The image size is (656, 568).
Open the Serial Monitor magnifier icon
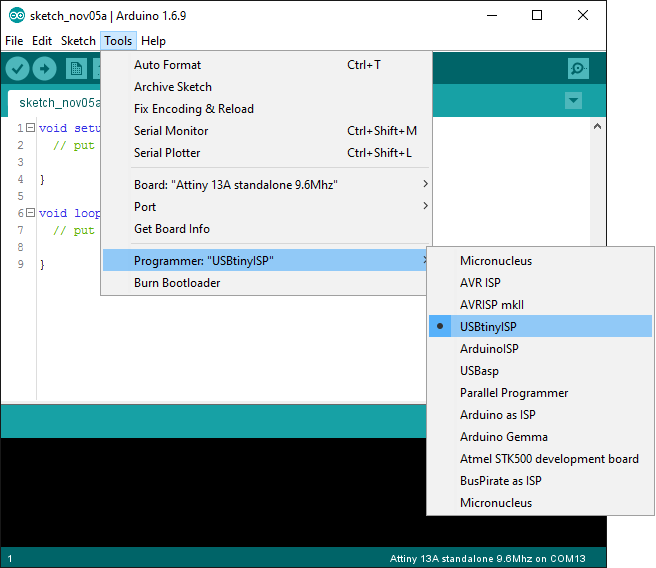click(x=578, y=68)
